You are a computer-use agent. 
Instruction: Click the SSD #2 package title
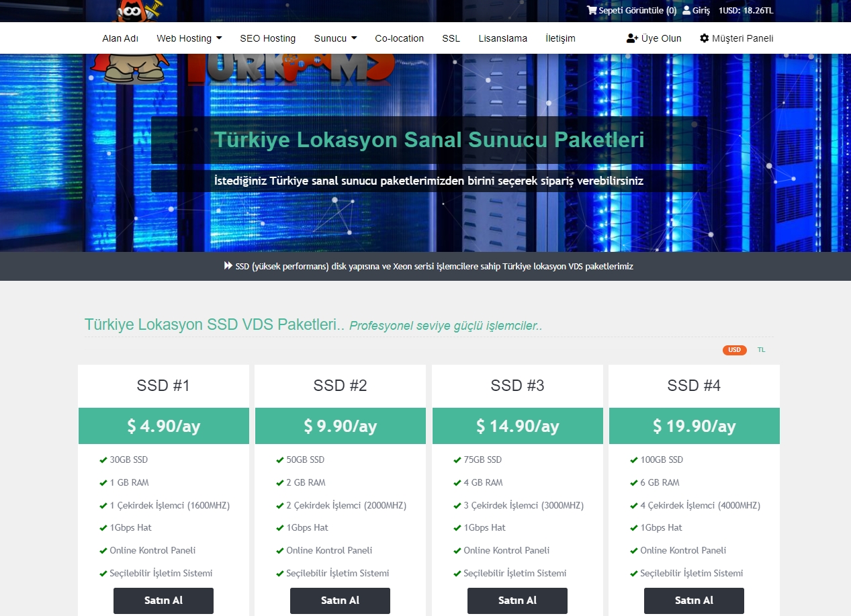click(x=340, y=386)
